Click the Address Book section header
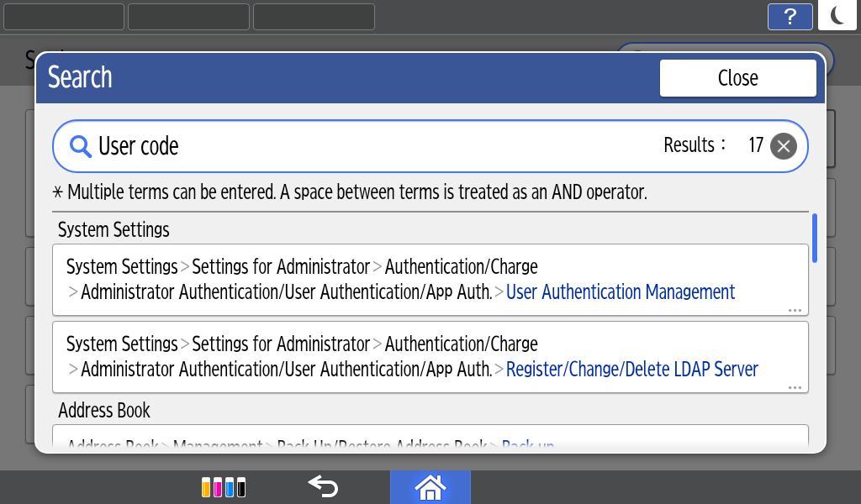Screen dimensions: 861x504 coord(104,410)
